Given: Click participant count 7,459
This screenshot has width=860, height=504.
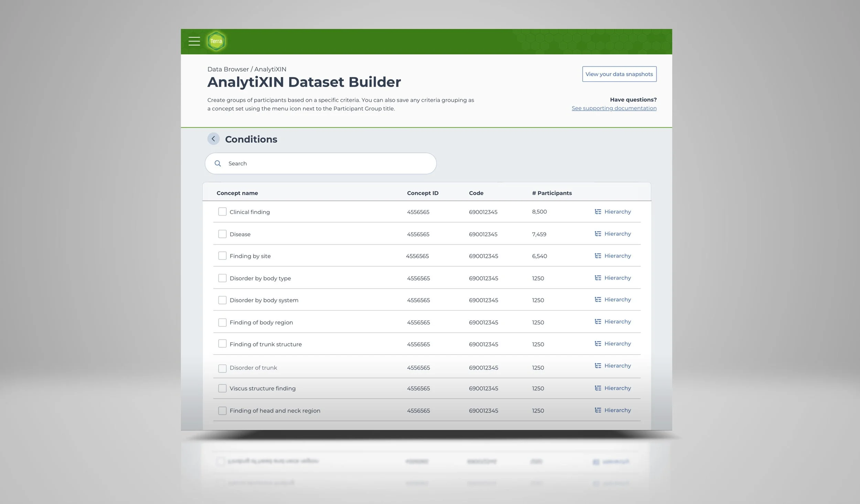Looking at the screenshot, I should (x=539, y=234).
